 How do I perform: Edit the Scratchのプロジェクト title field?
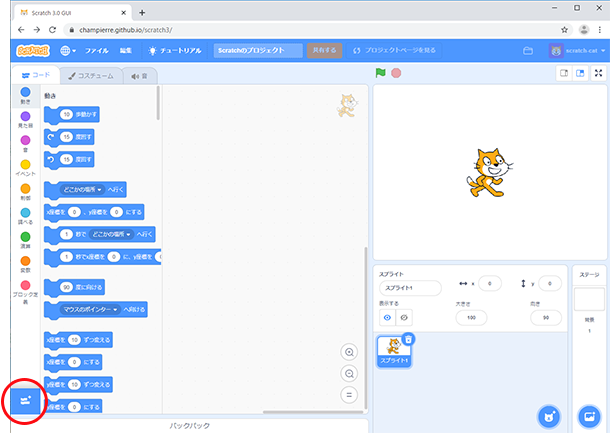point(258,51)
